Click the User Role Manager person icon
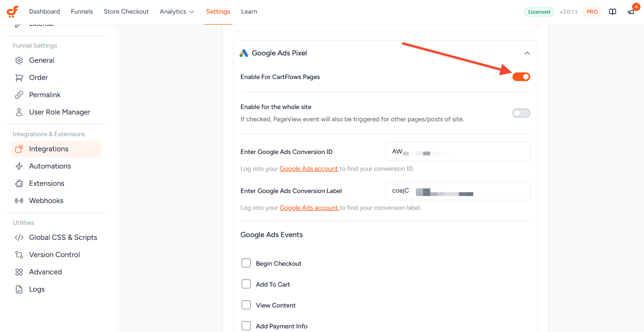The image size is (644, 332). click(19, 112)
